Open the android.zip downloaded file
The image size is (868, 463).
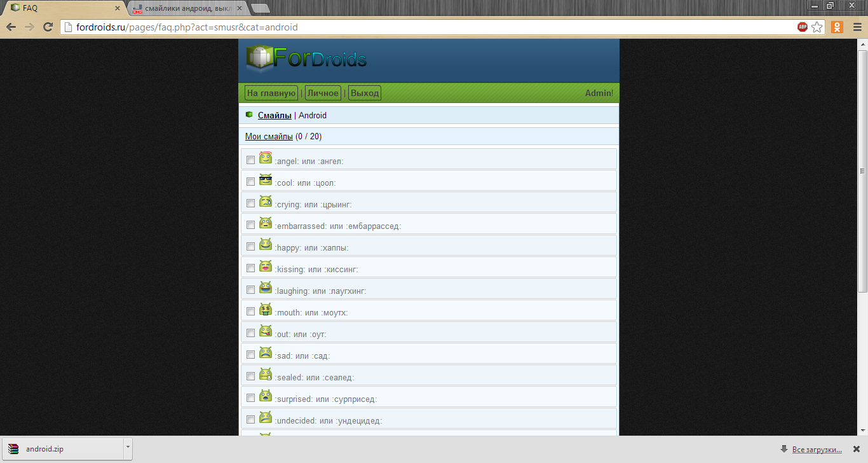[x=62, y=448]
